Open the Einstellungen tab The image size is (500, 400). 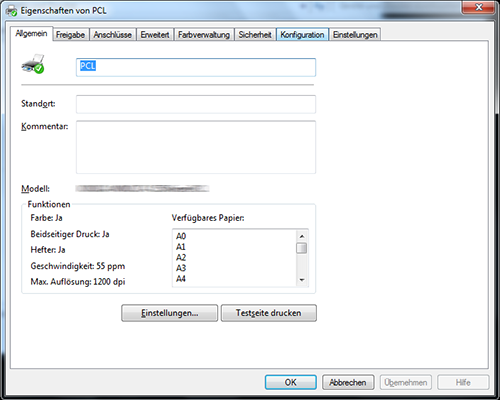tap(355, 35)
